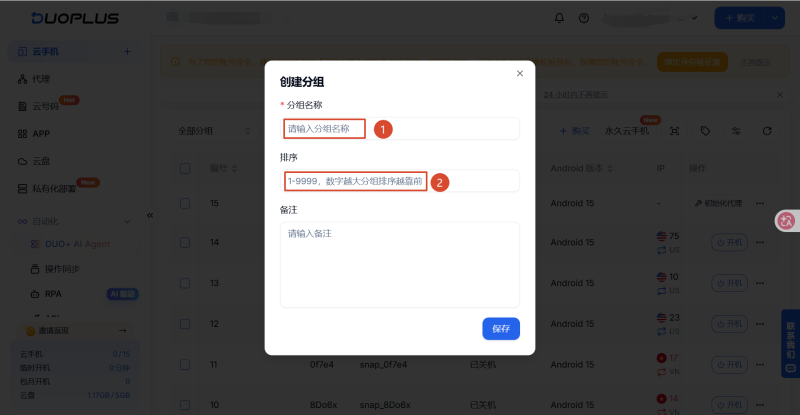800x415 pixels.
Task: Collapse the 自动化 section
Action: pos(127,222)
